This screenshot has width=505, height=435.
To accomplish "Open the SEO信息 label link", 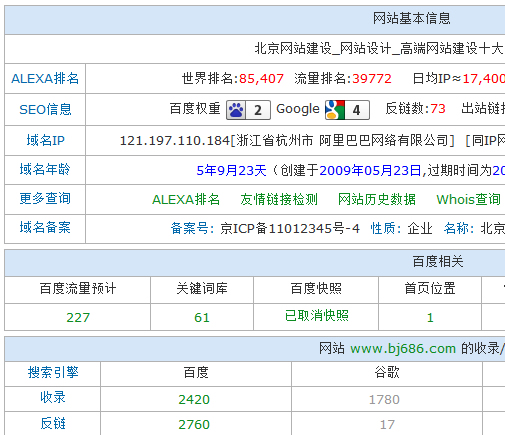I will (x=45, y=109).
